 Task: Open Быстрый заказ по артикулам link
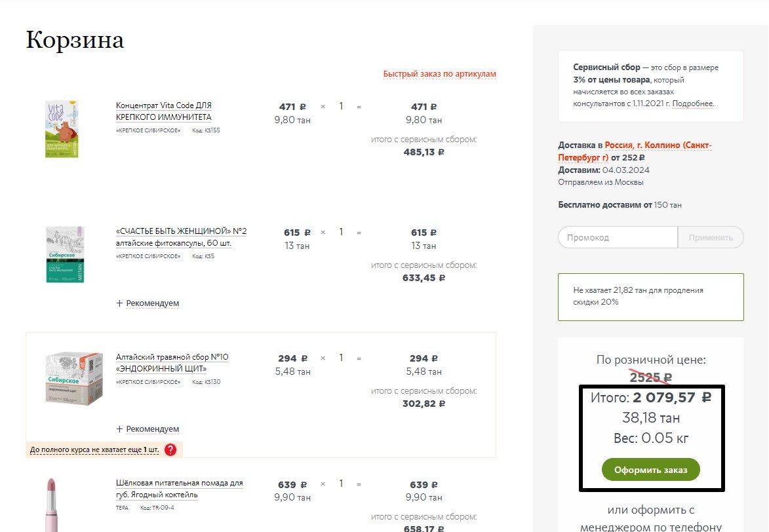439,74
